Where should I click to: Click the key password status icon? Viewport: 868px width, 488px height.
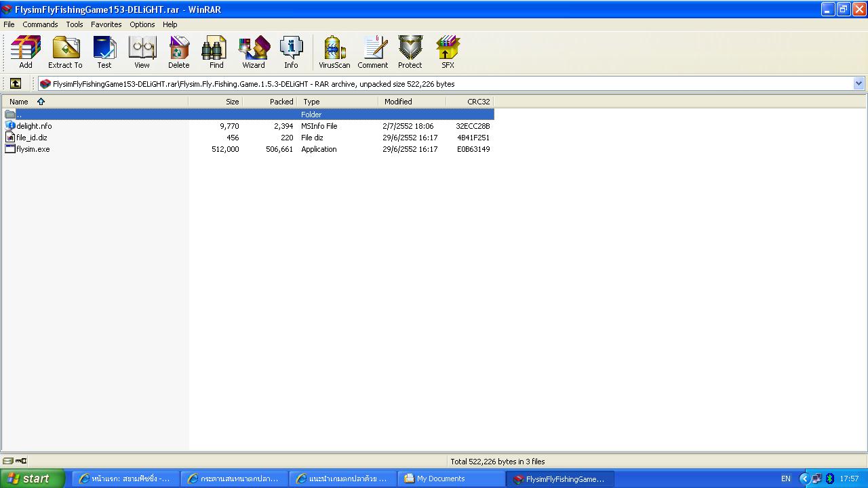(21, 461)
